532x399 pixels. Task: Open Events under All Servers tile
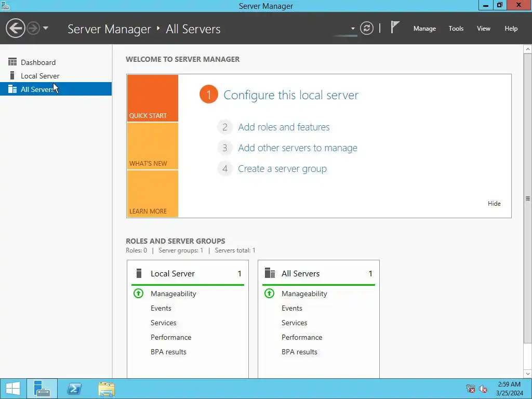point(292,308)
